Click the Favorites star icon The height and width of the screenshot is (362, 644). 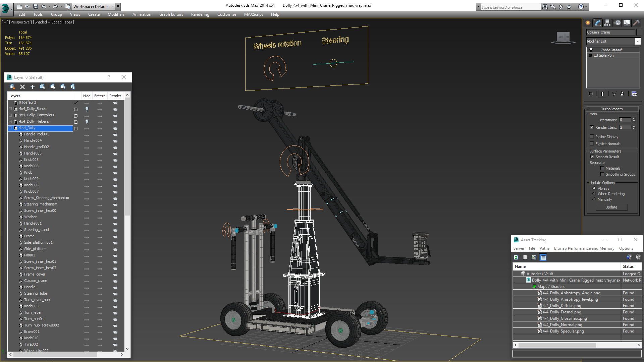coord(569,7)
